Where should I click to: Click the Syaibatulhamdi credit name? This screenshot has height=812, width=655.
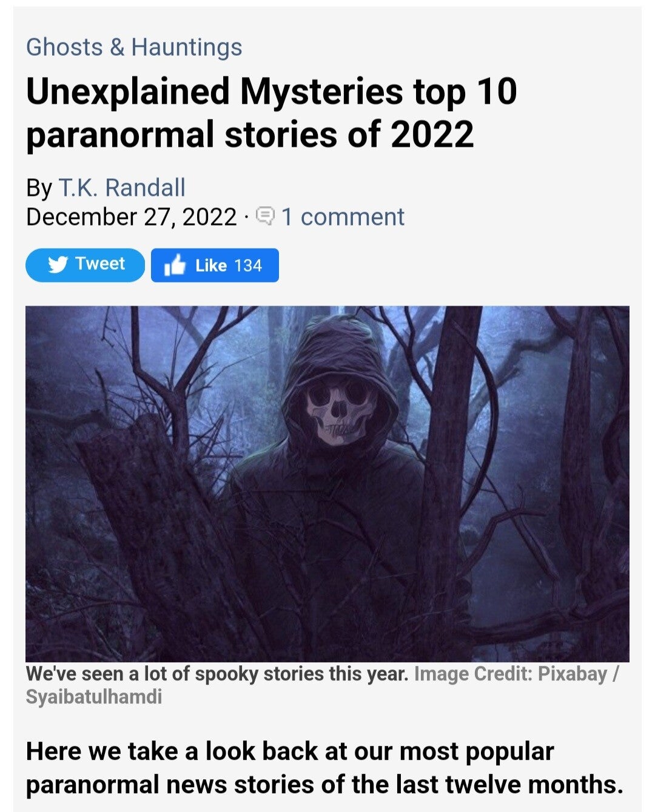(x=94, y=697)
